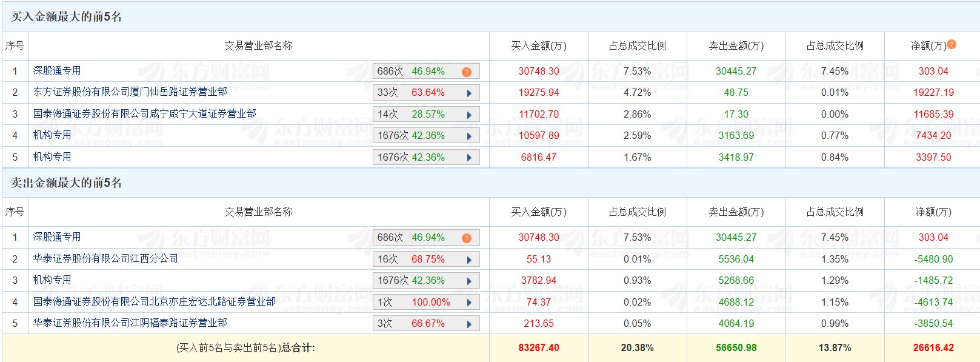Viewport: 980px width, 362px height.
Task: Click 机构专用 in sell table row 3
Action: tap(52, 280)
